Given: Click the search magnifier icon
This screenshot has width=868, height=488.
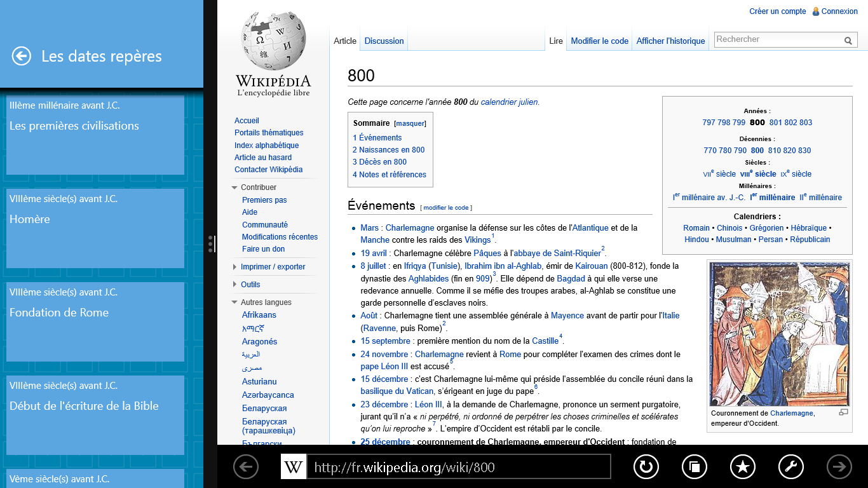Looking at the screenshot, I should click(x=848, y=40).
